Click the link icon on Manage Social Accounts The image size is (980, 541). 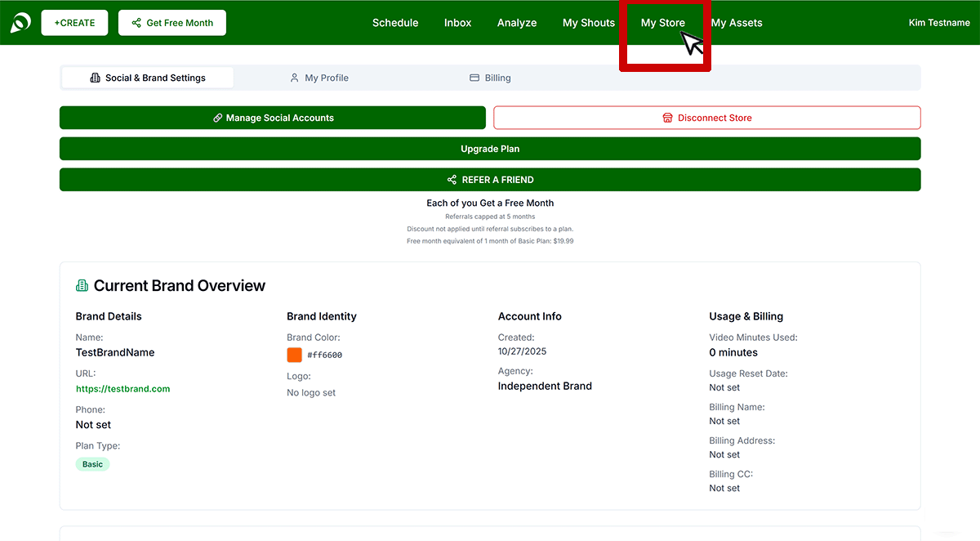click(x=217, y=118)
